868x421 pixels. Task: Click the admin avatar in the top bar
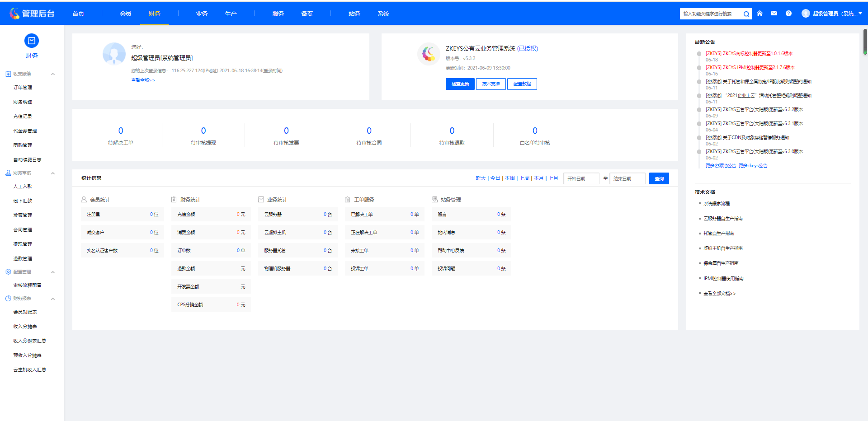[x=806, y=14]
